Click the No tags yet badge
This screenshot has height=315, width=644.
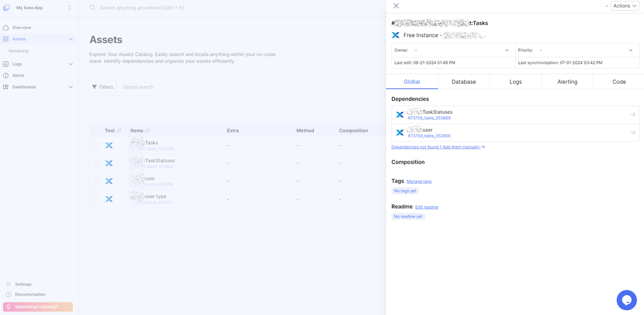pos(405,191)
